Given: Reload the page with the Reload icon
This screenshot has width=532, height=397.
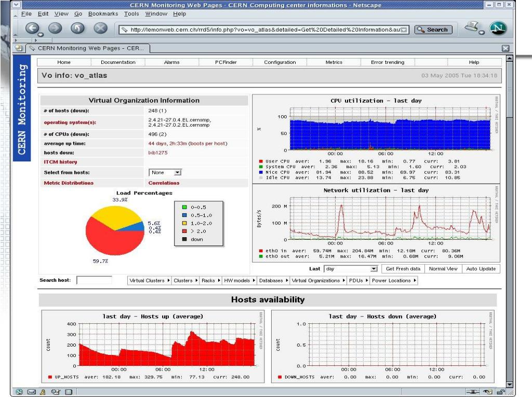Looking at the screenshot, I should pyautogui.click(x=78, y=28).
